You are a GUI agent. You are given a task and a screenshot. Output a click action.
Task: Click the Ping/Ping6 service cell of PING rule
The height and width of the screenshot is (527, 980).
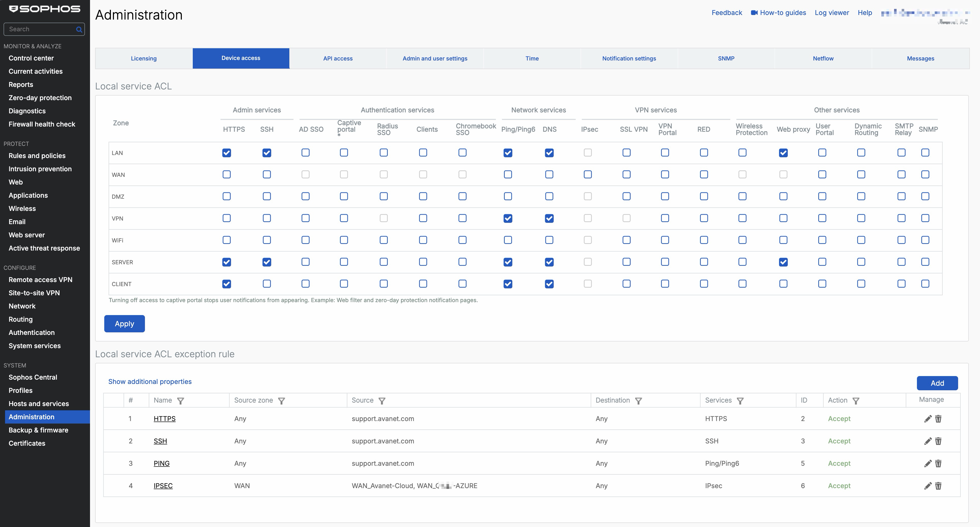point(722,463)
